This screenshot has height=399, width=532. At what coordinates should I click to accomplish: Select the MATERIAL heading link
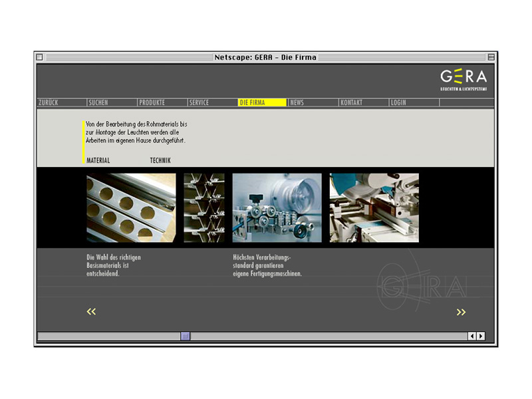pyautogui.click(x=98, y=160)
